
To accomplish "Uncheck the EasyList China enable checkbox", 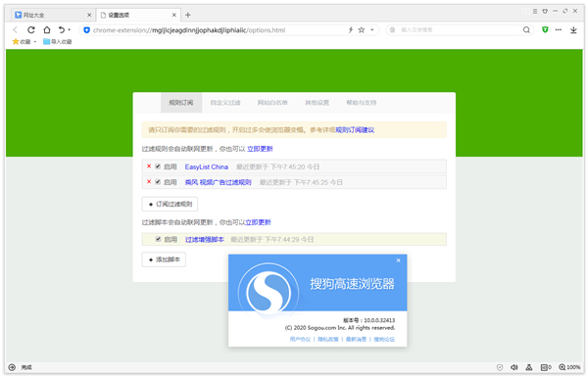I will coord(158,166).
